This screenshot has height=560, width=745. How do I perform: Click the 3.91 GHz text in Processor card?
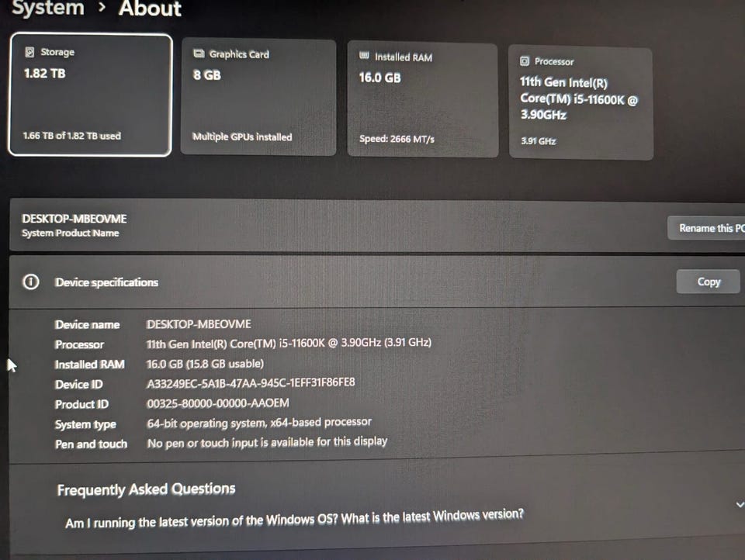pyautogui.click(x=539, y=140)
